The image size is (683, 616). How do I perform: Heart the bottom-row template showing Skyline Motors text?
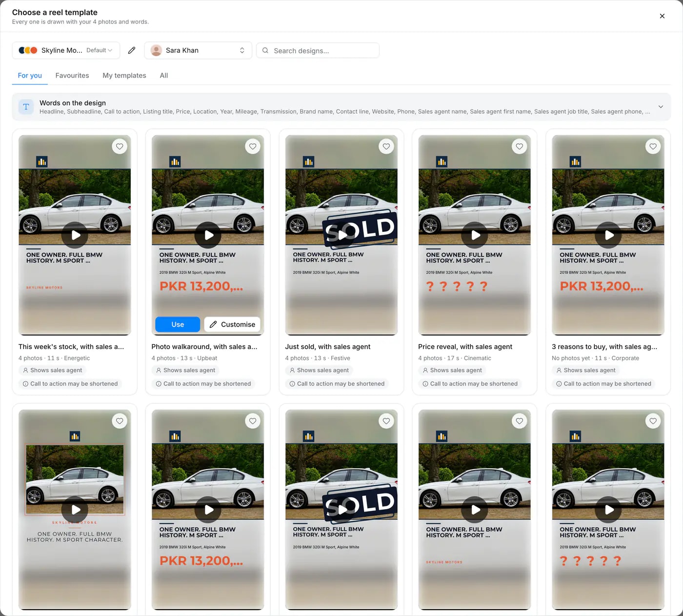point(520,421)
